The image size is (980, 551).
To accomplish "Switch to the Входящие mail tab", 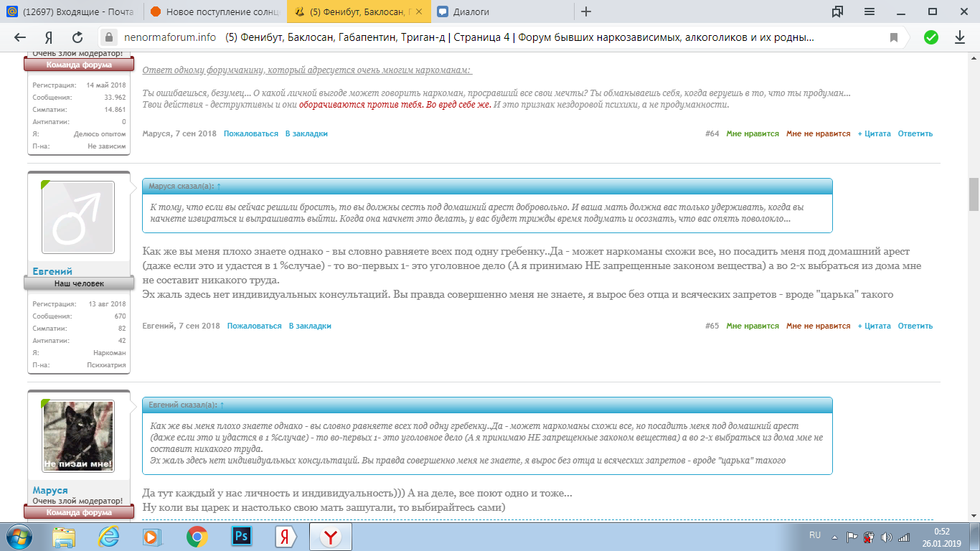I will pos(70,11).
